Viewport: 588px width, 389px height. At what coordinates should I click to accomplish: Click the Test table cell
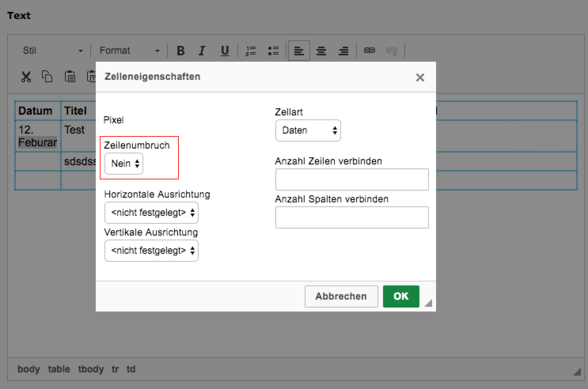tap(79, 136)
